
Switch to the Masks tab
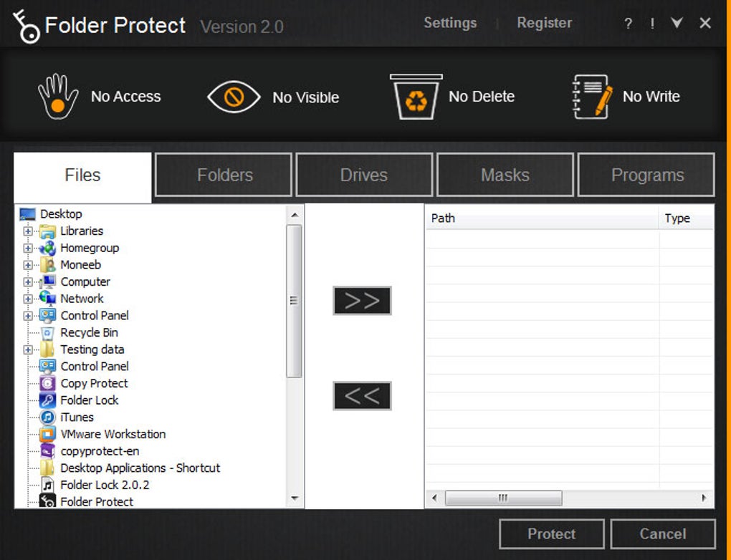pos(505,175)
